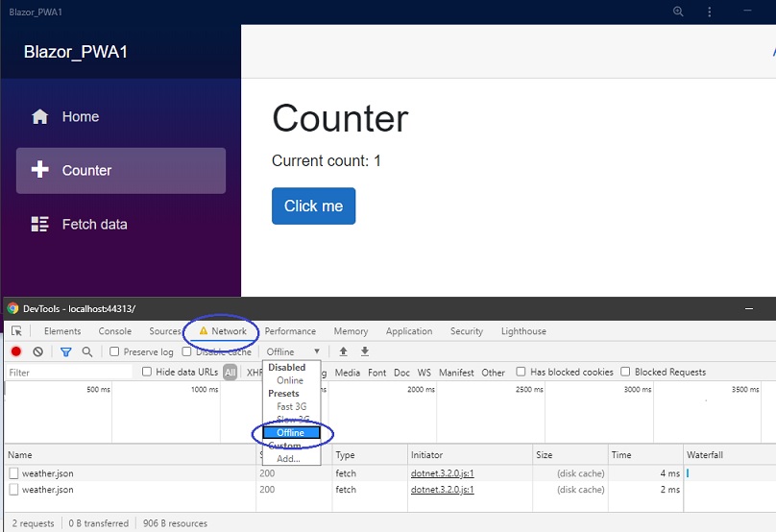
Task: Go to Memory tab
Action: [351, 331]
